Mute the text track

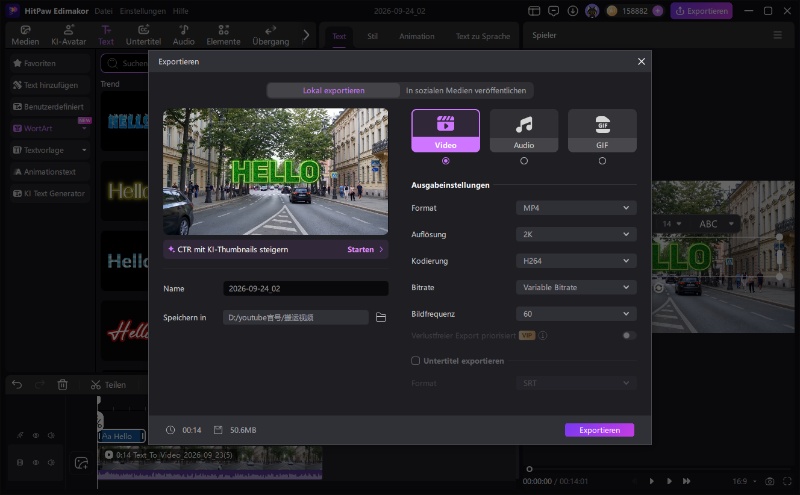pyautogui.click(x=51, y=435)
